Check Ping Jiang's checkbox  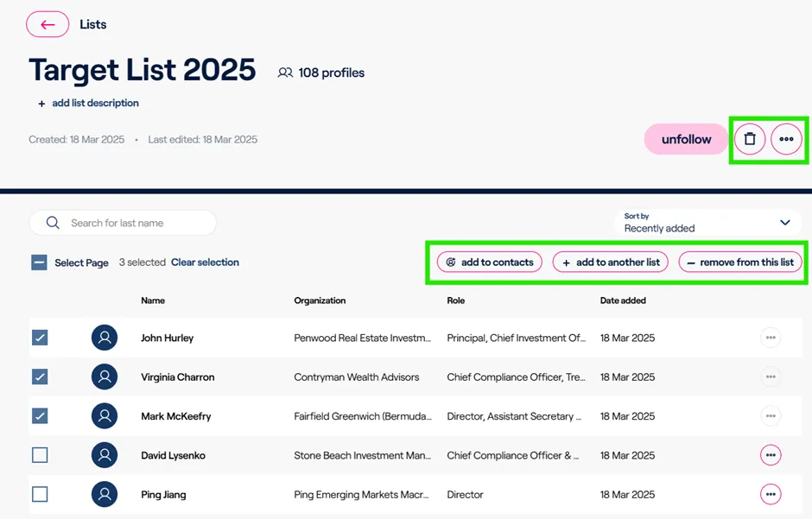coord(40,495)
